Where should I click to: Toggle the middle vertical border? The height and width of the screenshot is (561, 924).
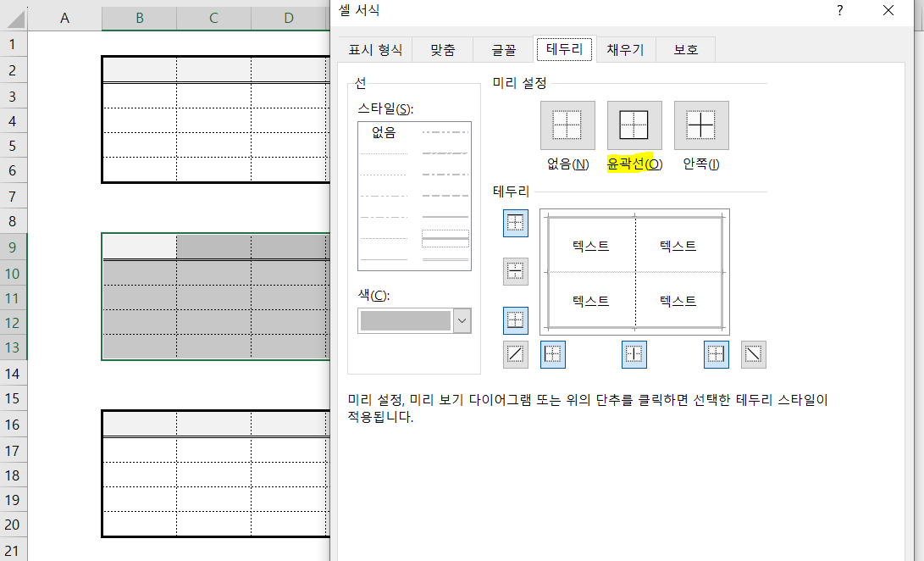(634, 354)
